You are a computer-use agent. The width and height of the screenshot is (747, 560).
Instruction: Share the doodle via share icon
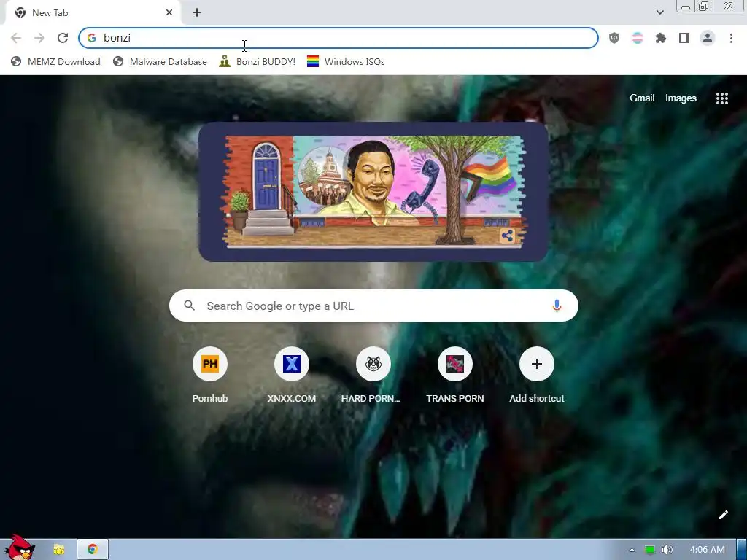(x=508, y=236)
